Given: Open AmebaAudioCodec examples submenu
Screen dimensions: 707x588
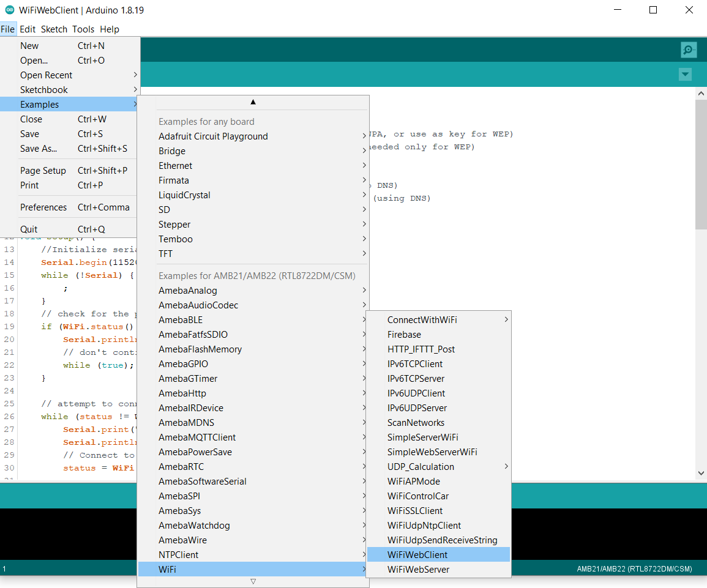Looking at the screenshot, I should pos(253,305).
